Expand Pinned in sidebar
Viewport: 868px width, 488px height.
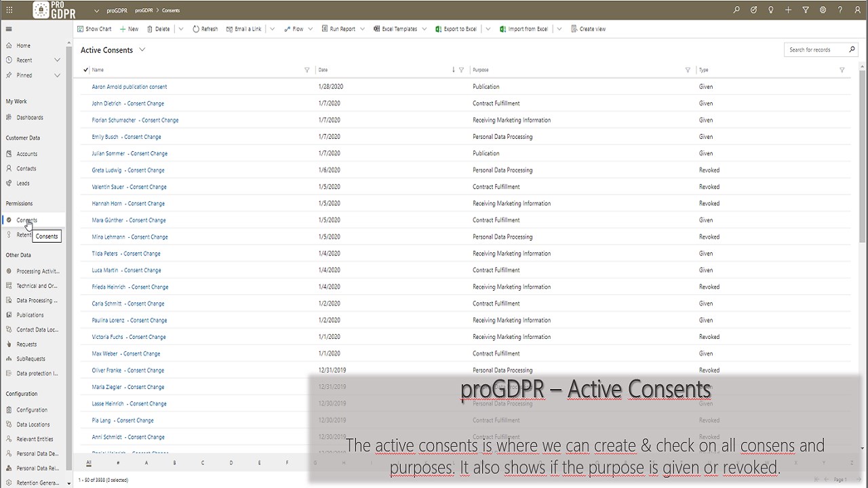click(x=57, y=75)
